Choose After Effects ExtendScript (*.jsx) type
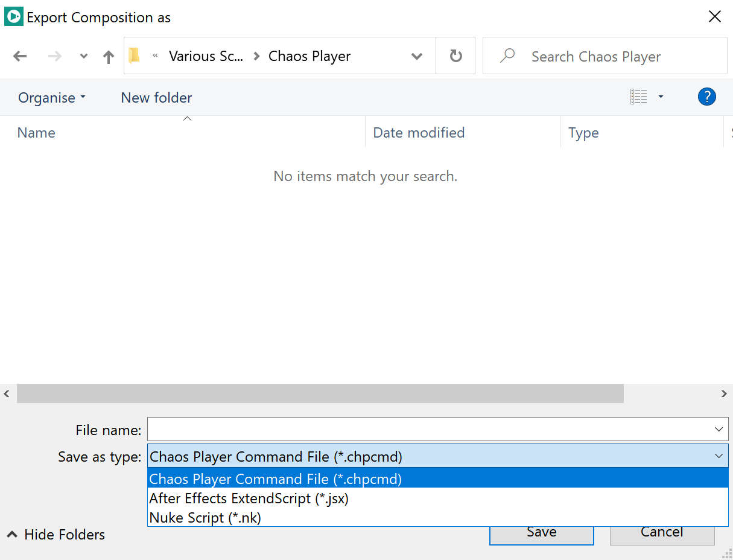 pos(438,498)
